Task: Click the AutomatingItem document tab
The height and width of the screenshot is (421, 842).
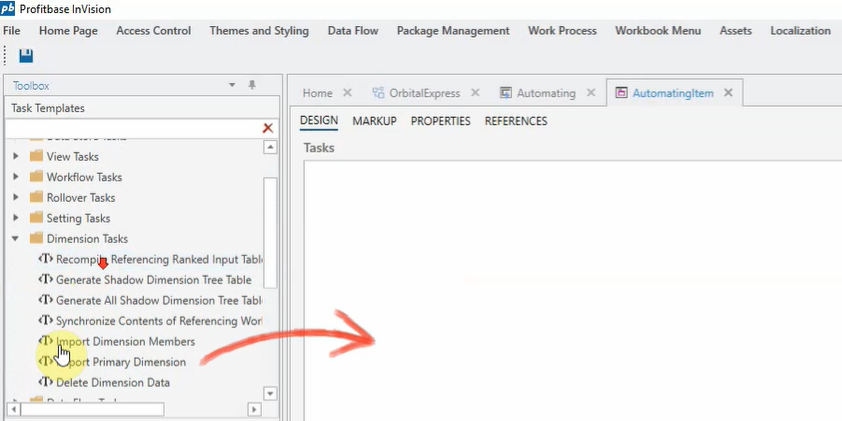Action: pyautogui.click(x=673, y=93)
